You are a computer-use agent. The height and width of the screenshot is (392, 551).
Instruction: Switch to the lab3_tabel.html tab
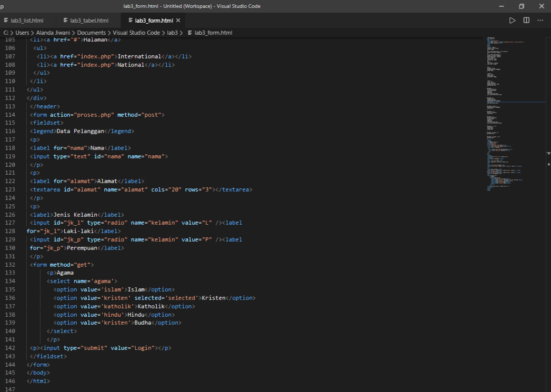(x=86, y=21)
